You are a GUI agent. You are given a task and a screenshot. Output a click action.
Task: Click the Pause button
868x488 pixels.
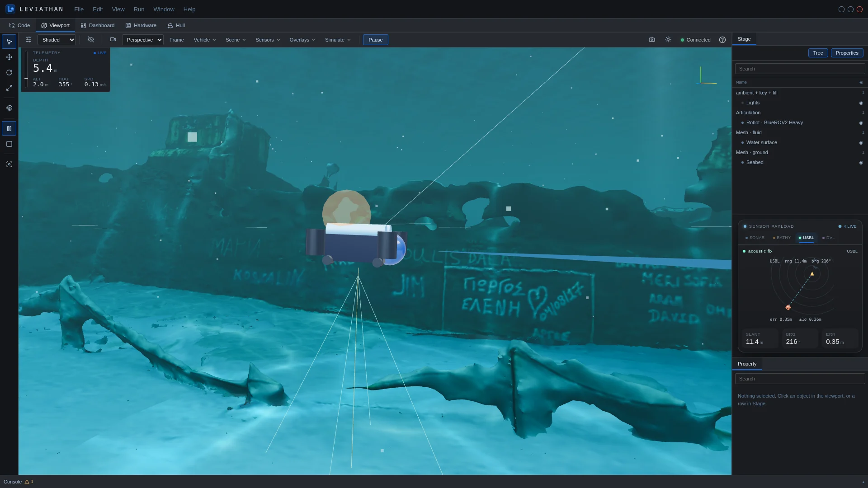(x=375, y=40)
